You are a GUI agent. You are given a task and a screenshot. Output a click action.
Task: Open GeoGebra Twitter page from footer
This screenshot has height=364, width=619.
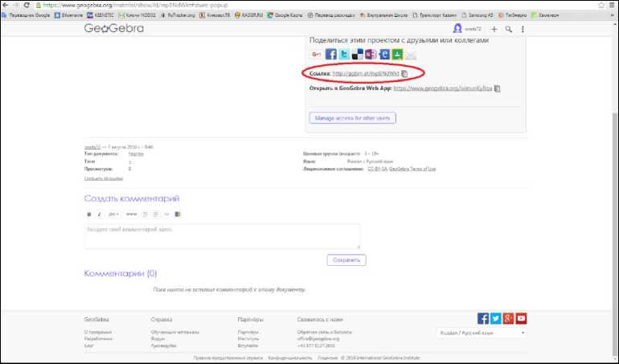pos(496,318)
